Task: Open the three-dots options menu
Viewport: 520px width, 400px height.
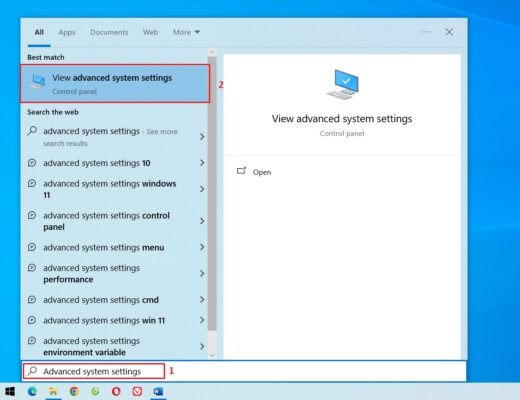Action: click(x=425, y=32)
